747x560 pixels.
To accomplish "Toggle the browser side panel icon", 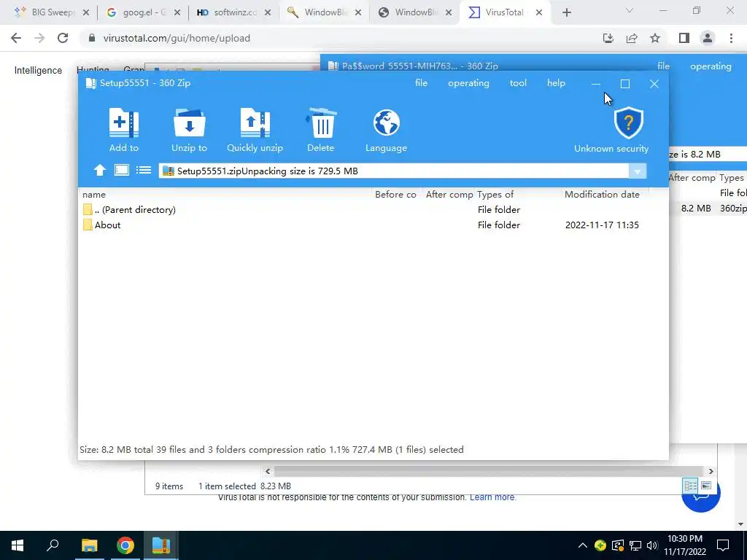I will (684, 38).
